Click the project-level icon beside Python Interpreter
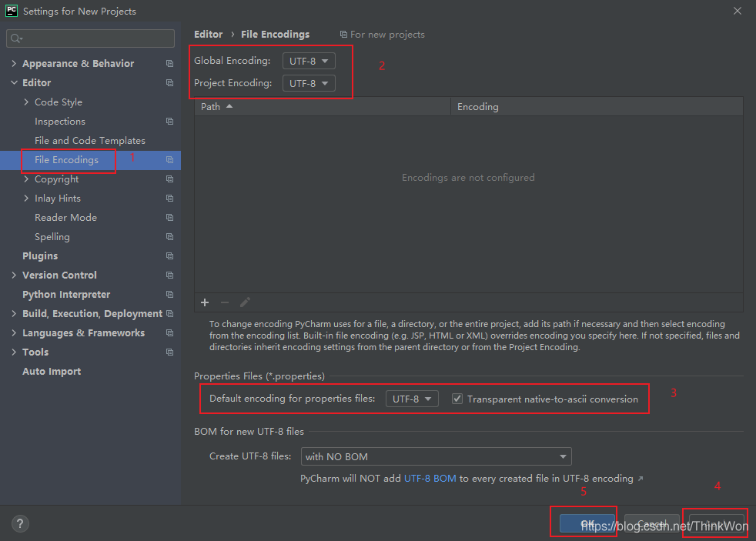 [169, 294]
